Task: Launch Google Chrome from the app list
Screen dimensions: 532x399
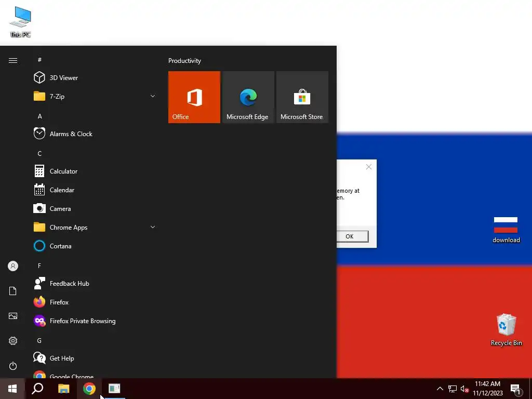Action: [95, 374]
